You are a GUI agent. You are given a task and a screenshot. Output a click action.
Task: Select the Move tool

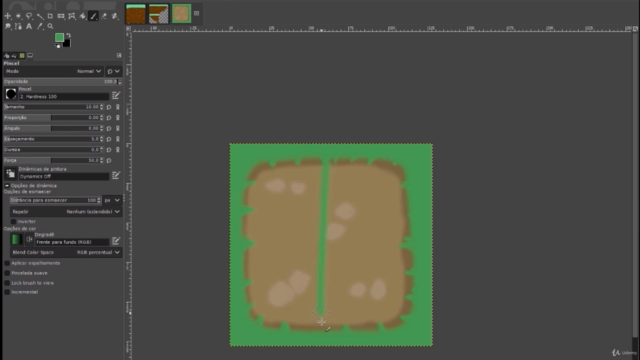coord(8,16)
